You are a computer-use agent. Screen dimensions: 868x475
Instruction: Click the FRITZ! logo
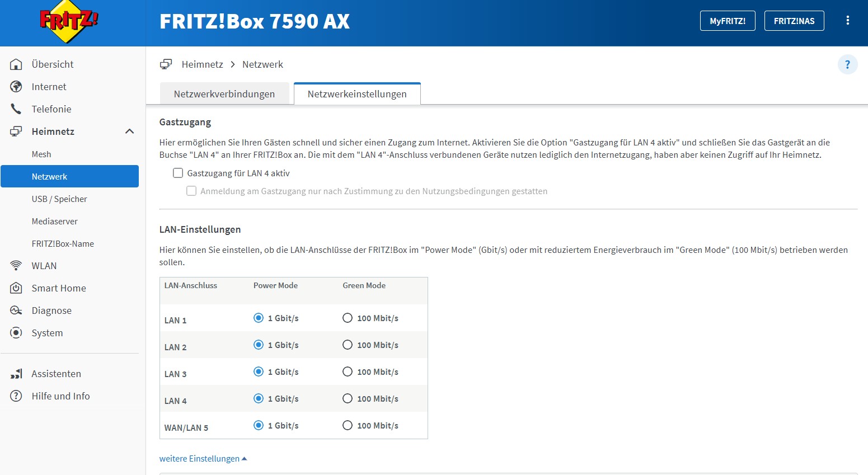click(69, 21)
